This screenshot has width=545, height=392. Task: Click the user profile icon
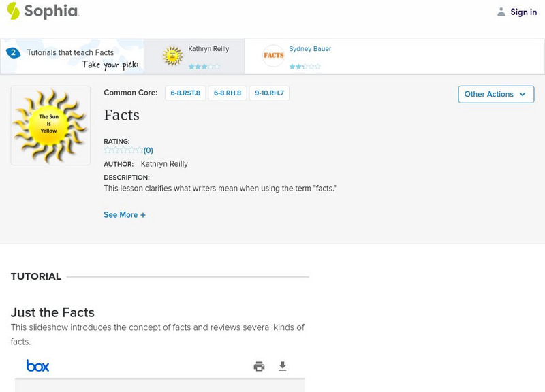point(501,12)
